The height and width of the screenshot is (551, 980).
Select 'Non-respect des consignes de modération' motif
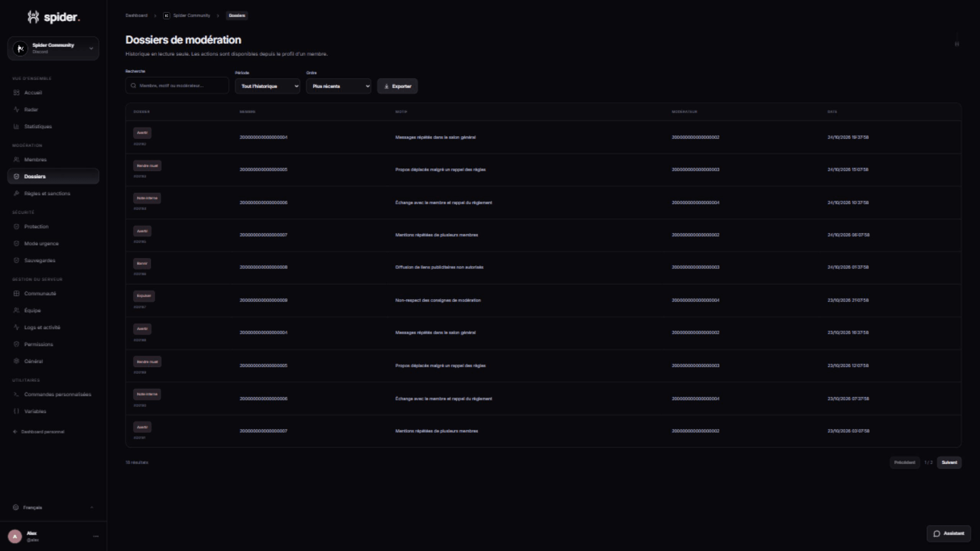[x=438, y=300]
